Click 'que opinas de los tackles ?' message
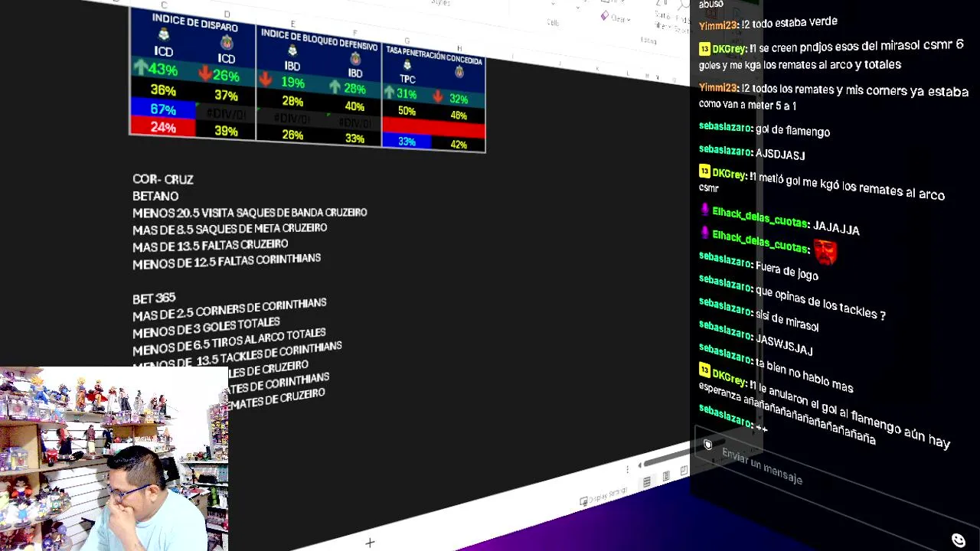 coord(820,304)
